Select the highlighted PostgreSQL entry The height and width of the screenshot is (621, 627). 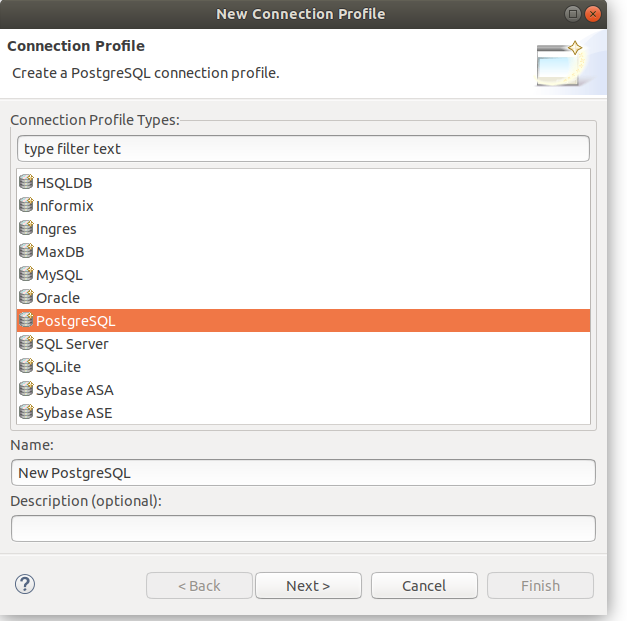[304, 320]
